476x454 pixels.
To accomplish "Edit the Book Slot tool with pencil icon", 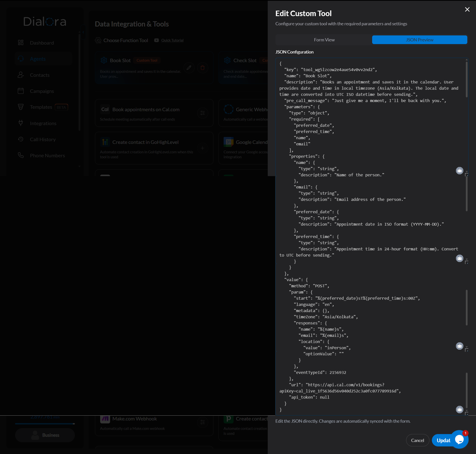I will (x=189, y=68).
